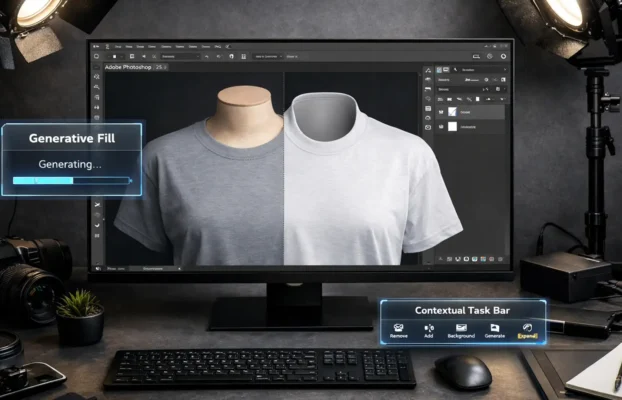Click the pink icon in the Layers panel footer
This screenshot has width=622, height=400.
(492, 259)
